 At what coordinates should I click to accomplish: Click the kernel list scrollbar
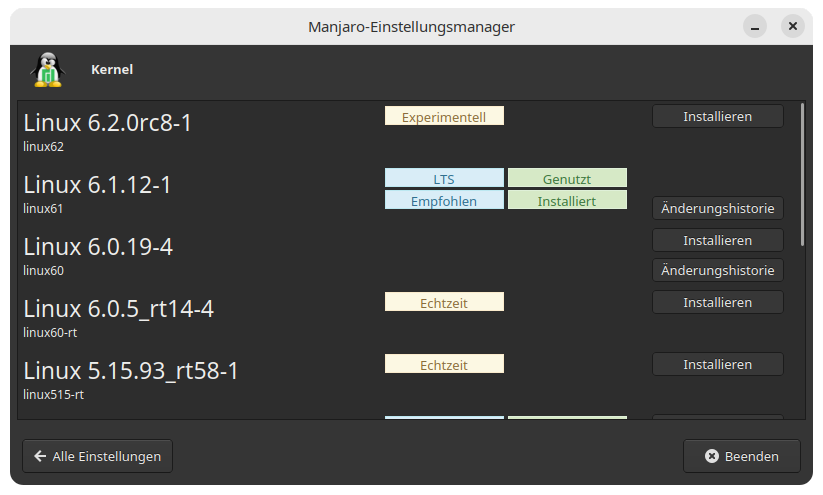802,174
